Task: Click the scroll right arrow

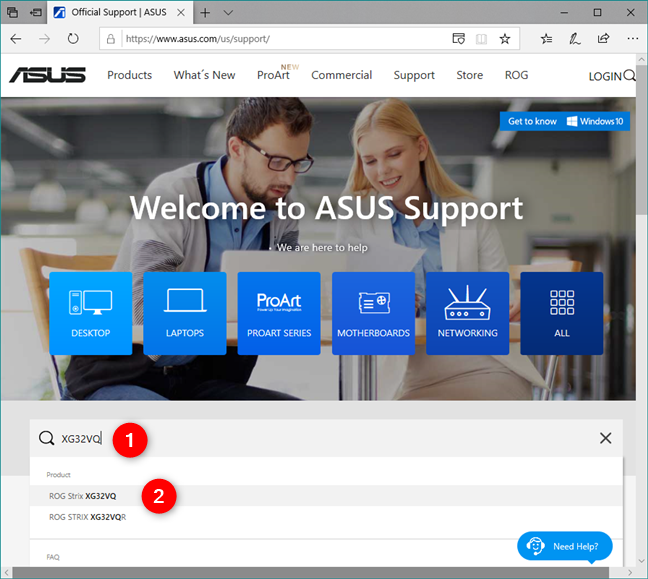Action: pyautogui.click(x=630, y=573)
